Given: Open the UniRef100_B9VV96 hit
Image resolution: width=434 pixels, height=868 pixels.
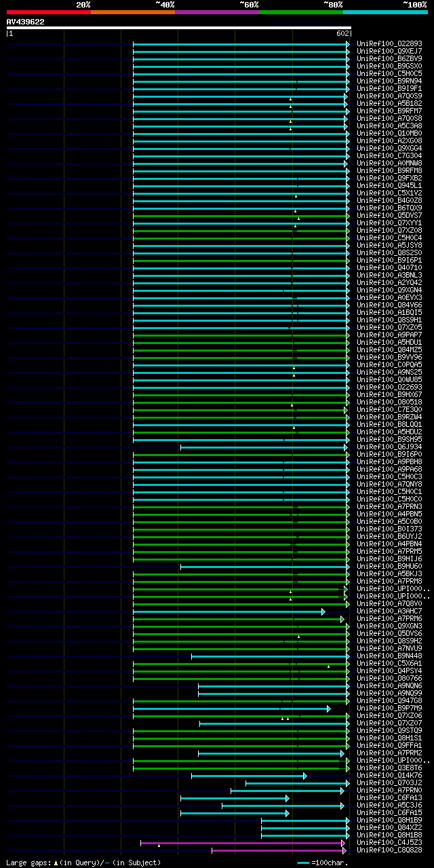Looking at the screenshot, I should tap(389, 357).
